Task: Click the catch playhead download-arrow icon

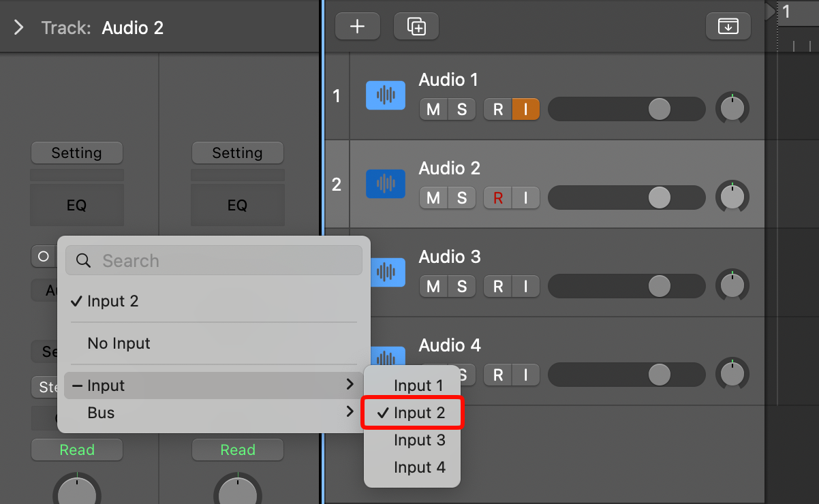Action: [728, 27]
